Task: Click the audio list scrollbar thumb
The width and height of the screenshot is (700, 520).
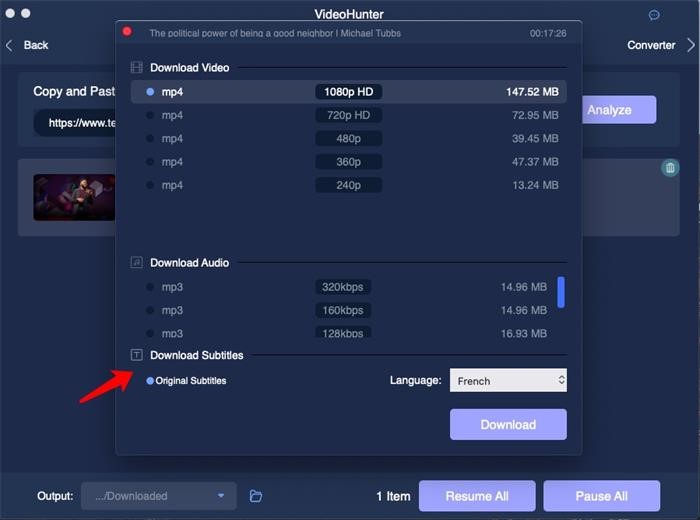Action: [x=561, y=292]
